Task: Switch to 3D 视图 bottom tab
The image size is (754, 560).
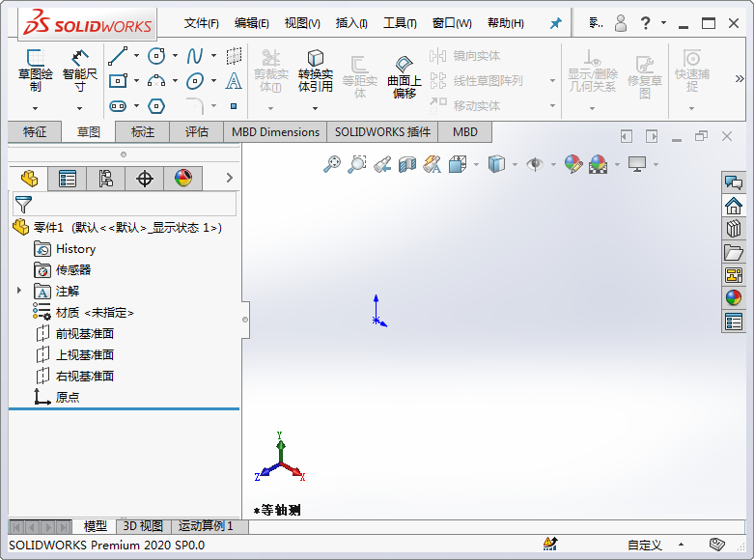Action: 143,526
